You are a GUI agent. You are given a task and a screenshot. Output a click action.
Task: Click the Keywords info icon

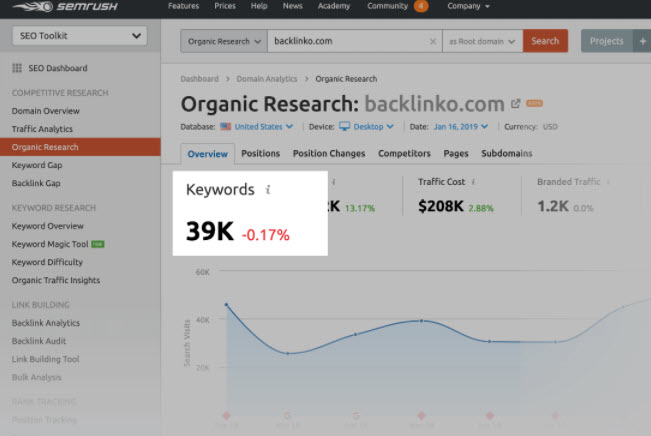click(268, 190)
